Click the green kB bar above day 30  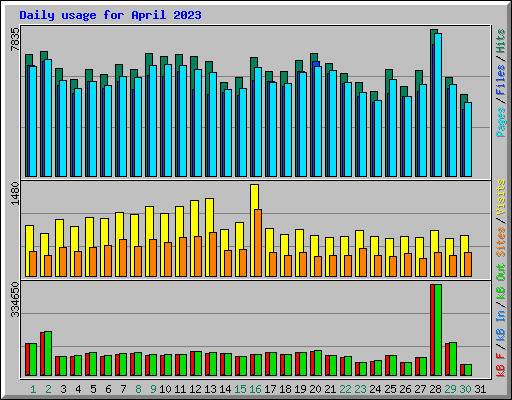click(468, 370)
